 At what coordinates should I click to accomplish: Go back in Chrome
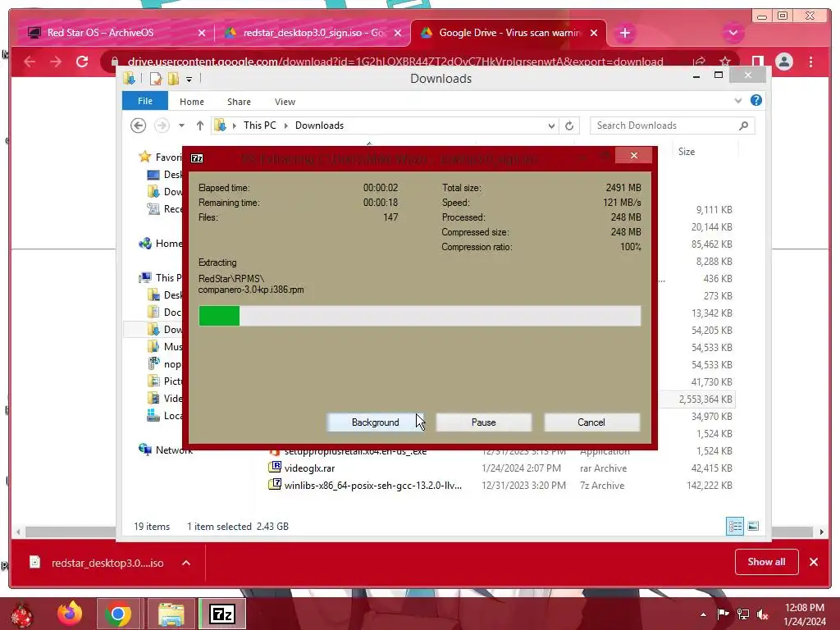pyautogui.click(x=30, y=62)
